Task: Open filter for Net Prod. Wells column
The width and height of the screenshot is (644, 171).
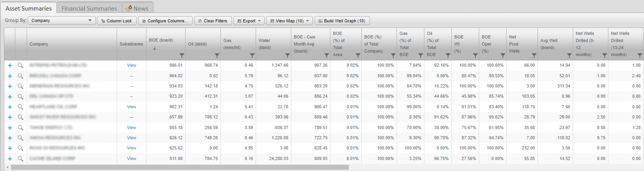Action: pos(534,56)
